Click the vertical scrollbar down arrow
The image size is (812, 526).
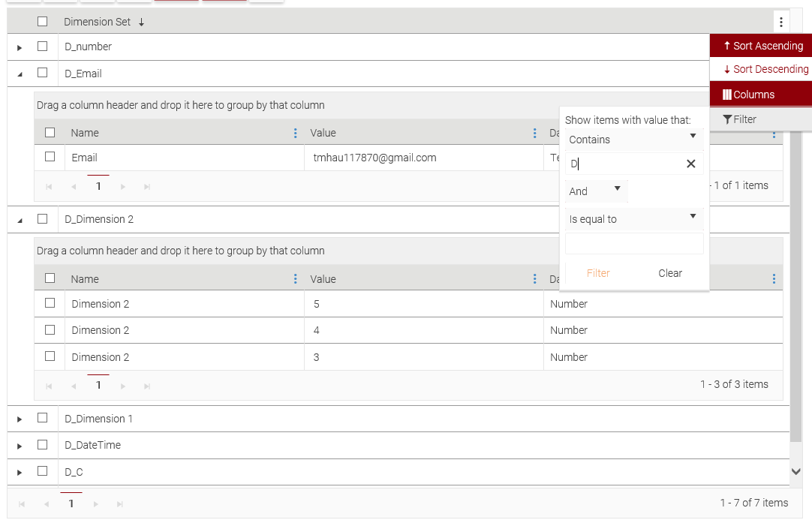796,471
